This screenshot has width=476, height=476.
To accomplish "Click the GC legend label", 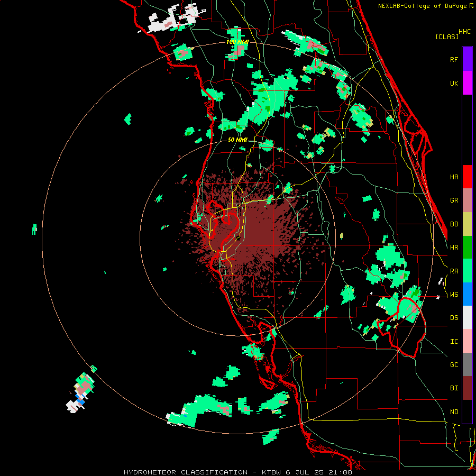I will (x=454, y=365).
